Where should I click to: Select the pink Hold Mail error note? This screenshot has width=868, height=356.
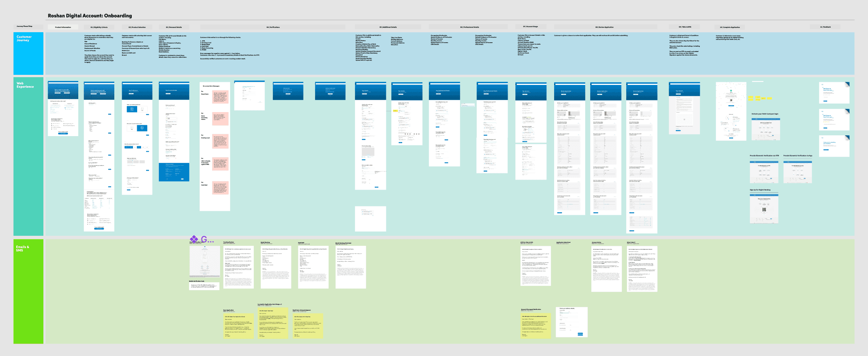[x=220, y=188]
